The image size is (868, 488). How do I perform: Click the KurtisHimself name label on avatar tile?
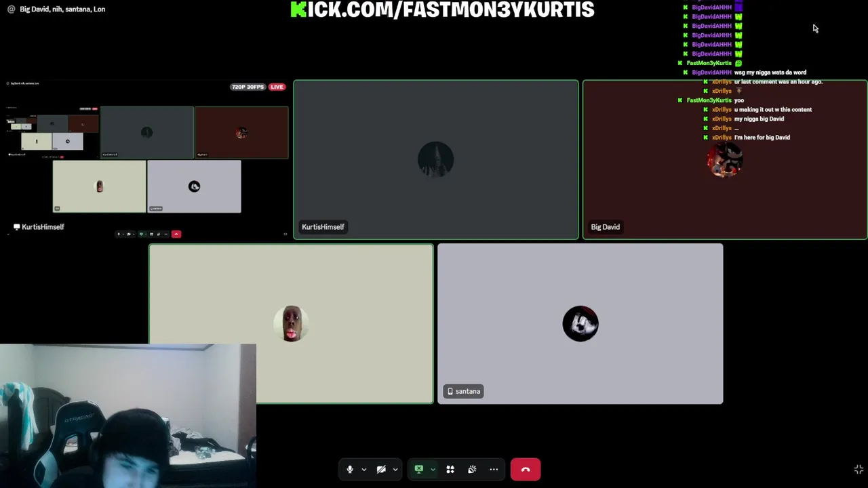coord(323,227)
